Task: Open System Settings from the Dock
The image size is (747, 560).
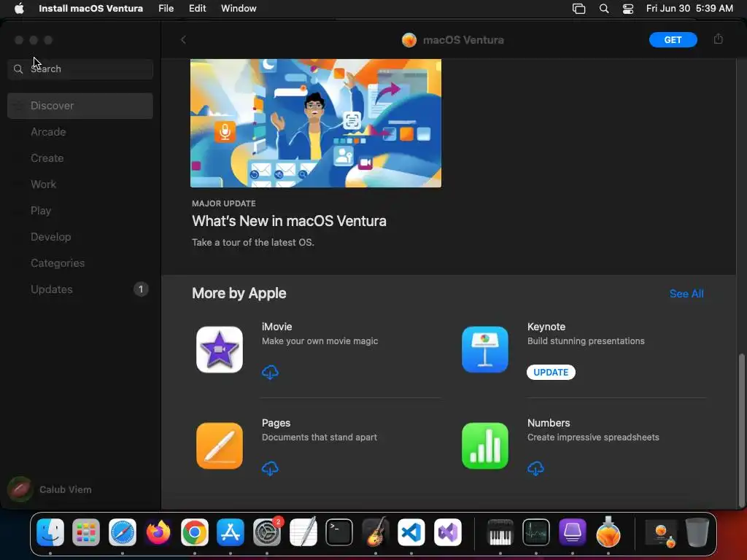Action: (x=267, y=532)
